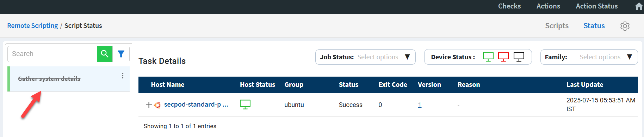
Task: Switch to the Scripts tab
Action: pyautogui.click(x=557, y=26)
